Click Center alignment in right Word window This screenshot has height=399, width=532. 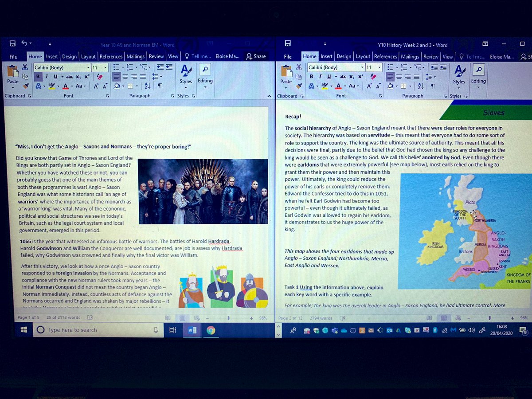(399, 76)
